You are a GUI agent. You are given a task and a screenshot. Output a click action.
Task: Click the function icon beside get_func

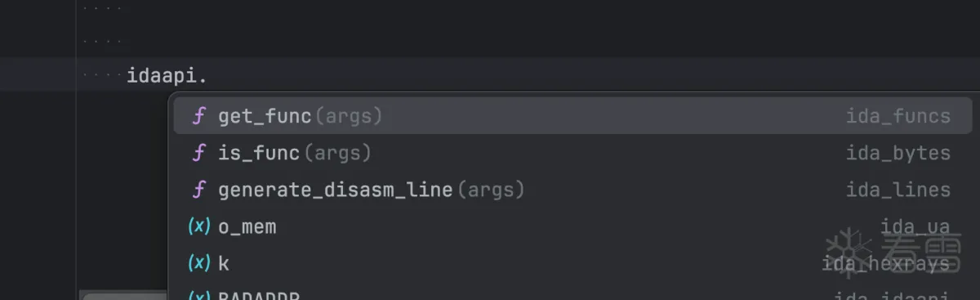(198, 116)
